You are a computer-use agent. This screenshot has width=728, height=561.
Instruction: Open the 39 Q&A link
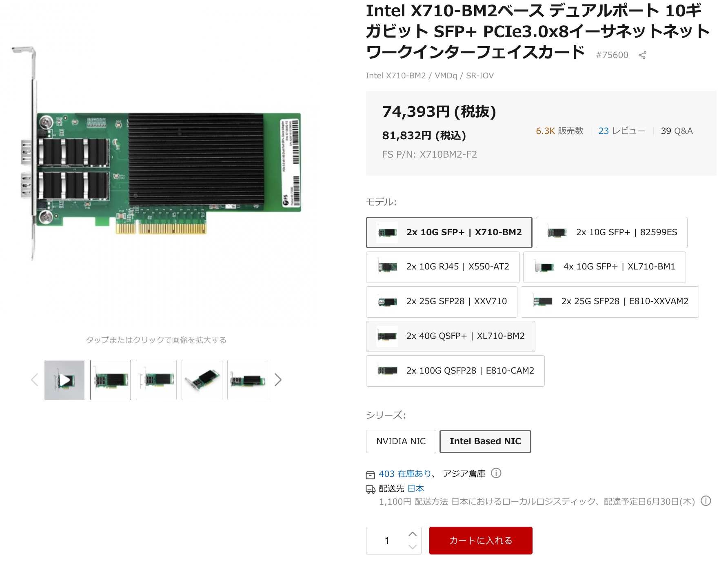[x=677, y=131]
